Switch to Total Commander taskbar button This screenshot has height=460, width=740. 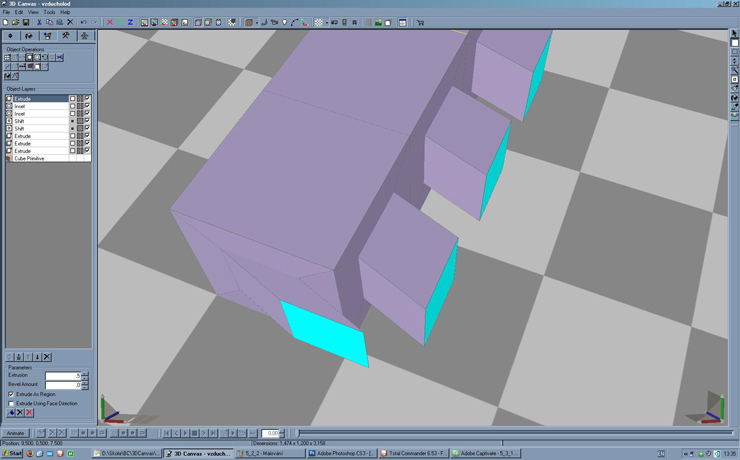coord(414,453)
